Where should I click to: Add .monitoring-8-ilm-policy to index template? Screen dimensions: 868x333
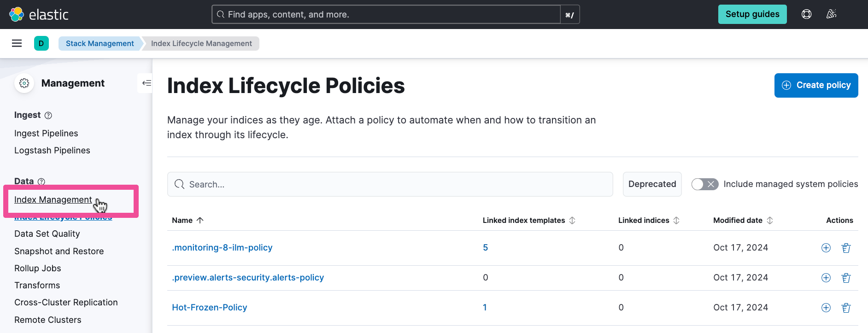(826, 248)
